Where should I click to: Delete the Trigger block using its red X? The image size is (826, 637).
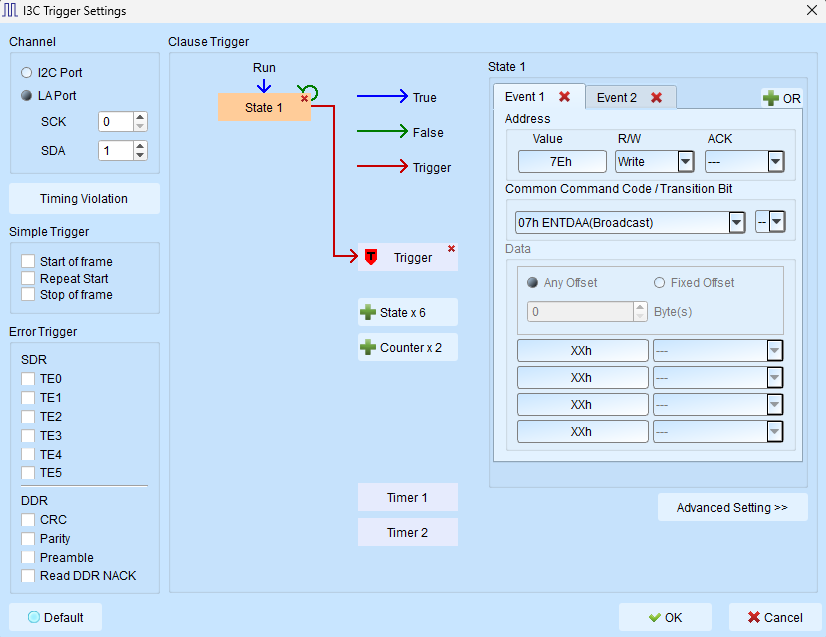[451, 248]
